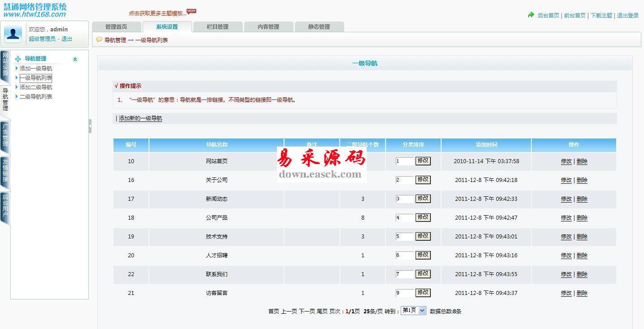
Task: Collapse the 导航管理 panel with the chevron icon
Action: click(x=75, y=59)
